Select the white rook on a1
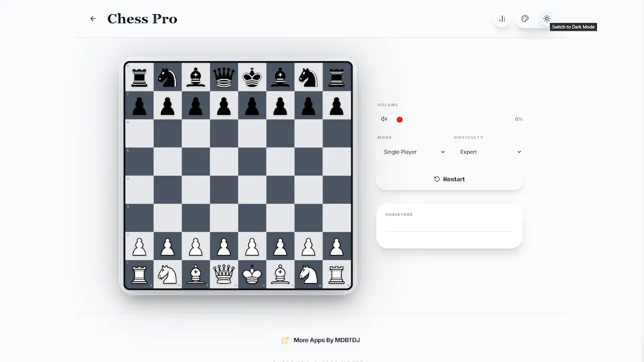Screen dimensions: 644x362 140,274
